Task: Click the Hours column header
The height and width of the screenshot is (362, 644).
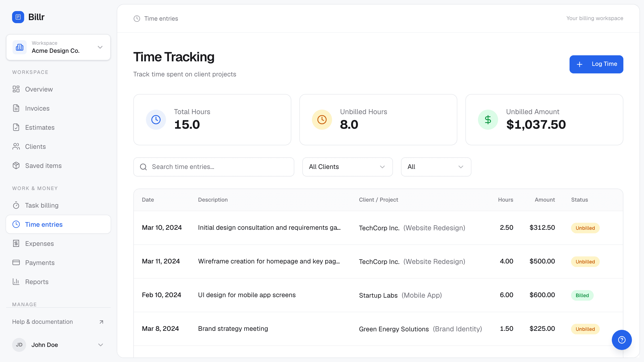Action: click(x=505, y=200)
